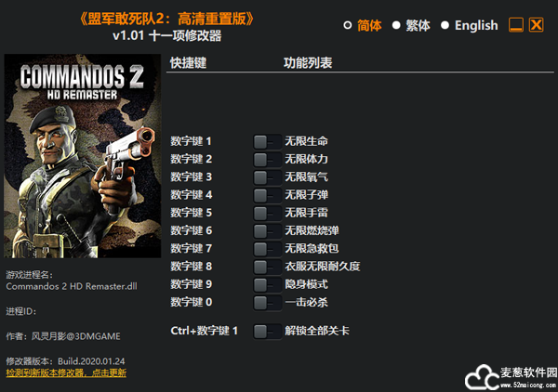Minimize the trainer window
The width and height of the screenshot is (558, 392).
516,25
